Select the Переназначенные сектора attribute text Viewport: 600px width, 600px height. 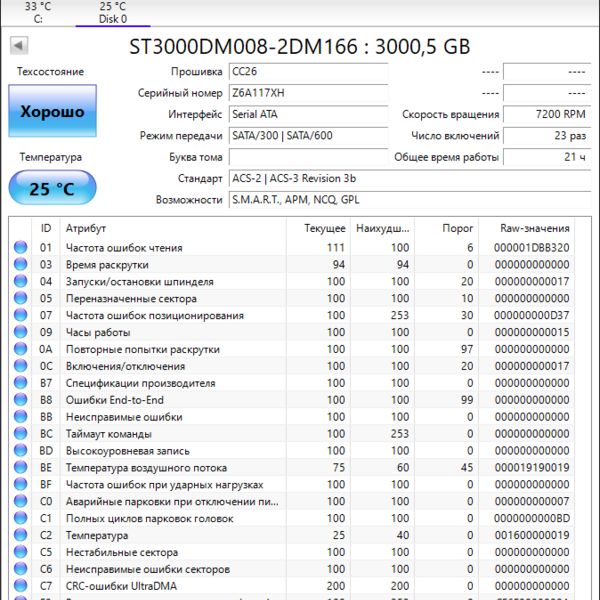[x=131, y=298]
